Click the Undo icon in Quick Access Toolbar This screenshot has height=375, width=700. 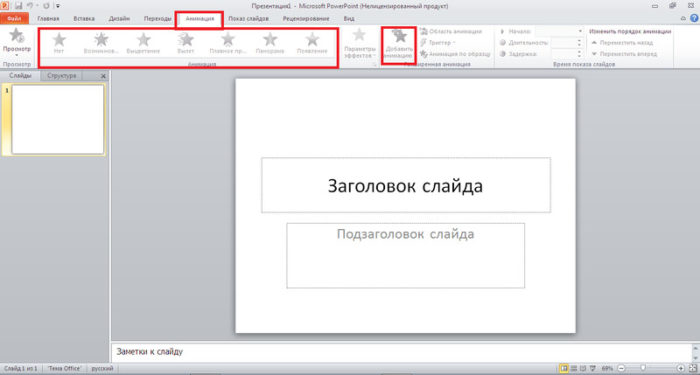[29, 6]
